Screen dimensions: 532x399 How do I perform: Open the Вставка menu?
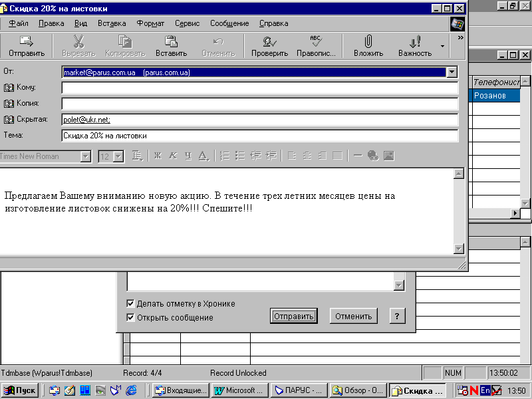tap(112, 23)
